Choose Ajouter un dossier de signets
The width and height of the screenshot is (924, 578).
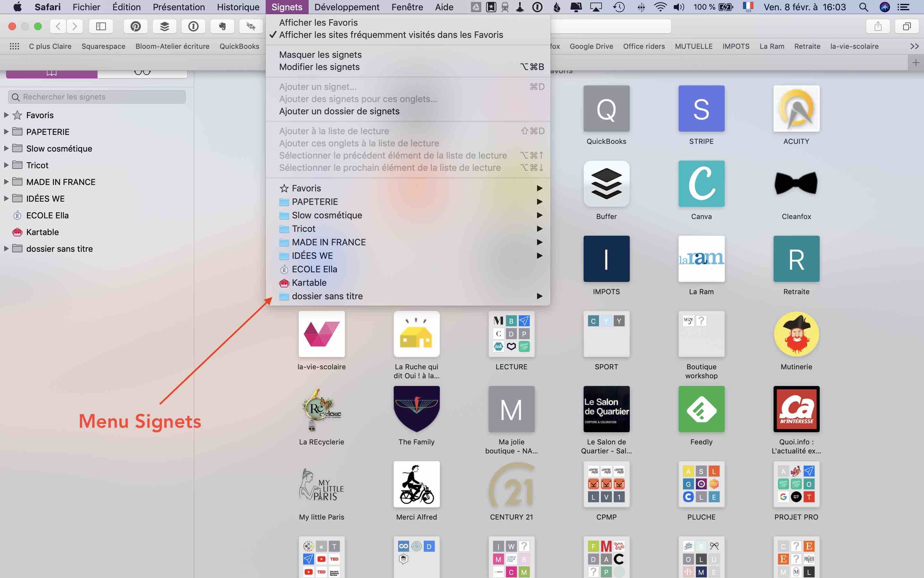(x=408, y=111)
